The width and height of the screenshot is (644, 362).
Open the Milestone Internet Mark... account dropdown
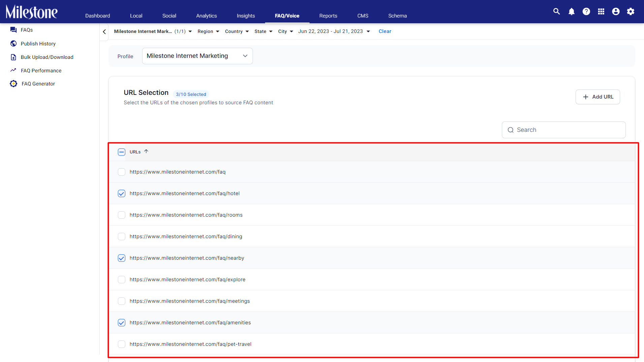click(153, 31)
